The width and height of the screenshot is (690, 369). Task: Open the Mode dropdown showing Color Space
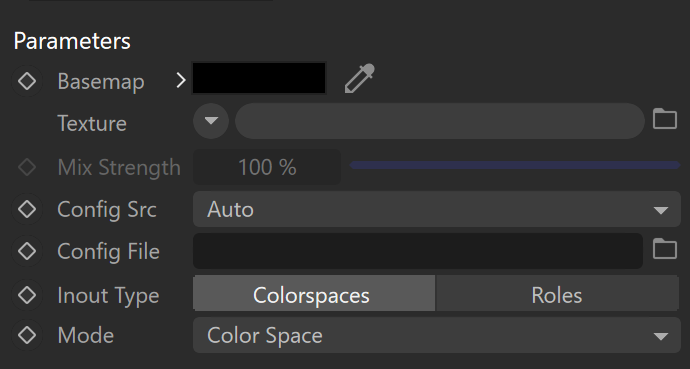pyautogui.click(x=437, y=335)
